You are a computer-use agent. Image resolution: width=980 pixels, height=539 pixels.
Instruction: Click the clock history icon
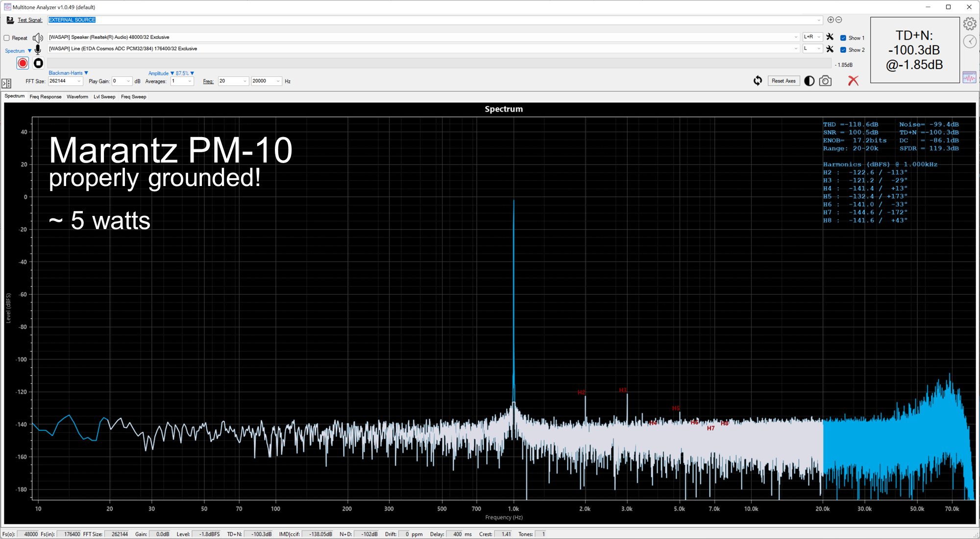click(x=970, y=42)
